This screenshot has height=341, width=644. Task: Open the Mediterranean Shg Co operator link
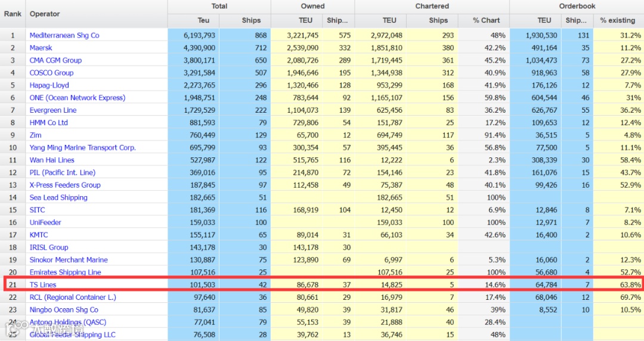coord(64,35)
